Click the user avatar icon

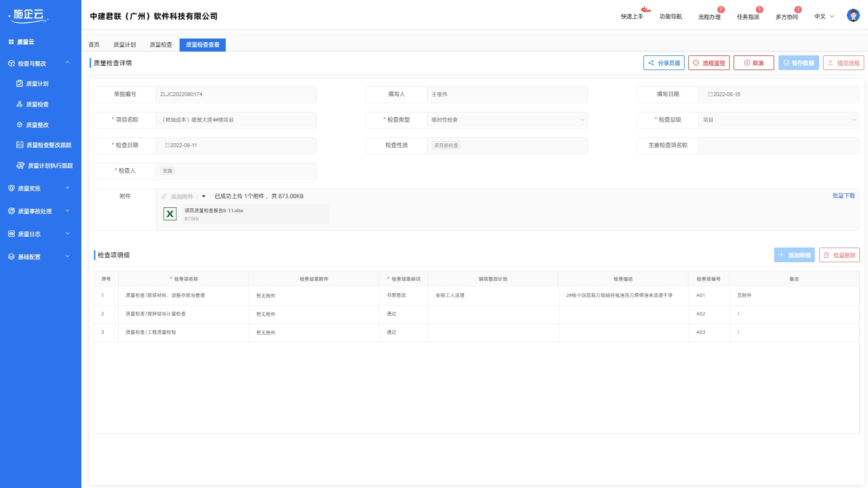click(853, 16)
